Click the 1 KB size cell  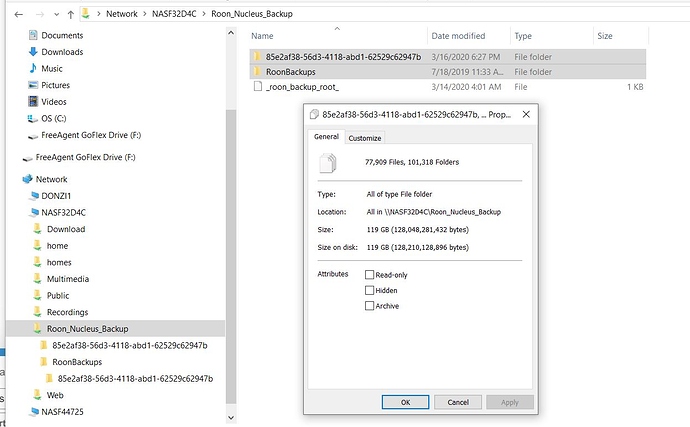click(x=635, y=87)
